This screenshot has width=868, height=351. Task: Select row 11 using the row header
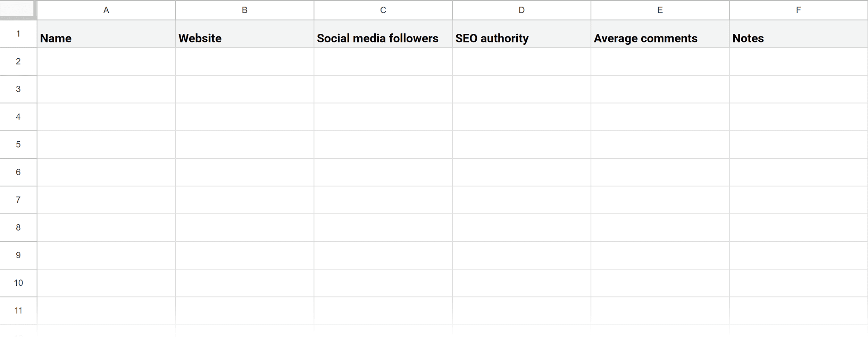(x=18, y=310)
